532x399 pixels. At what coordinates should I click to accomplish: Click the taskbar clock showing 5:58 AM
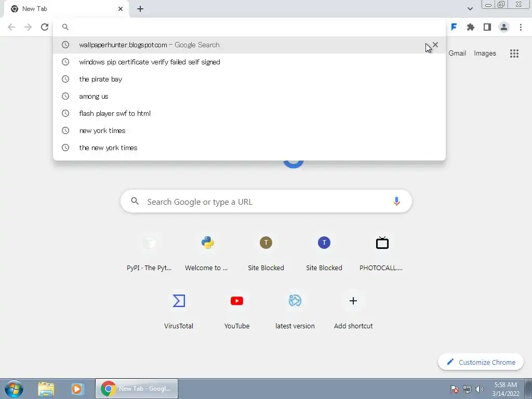(x=506, y=389)
